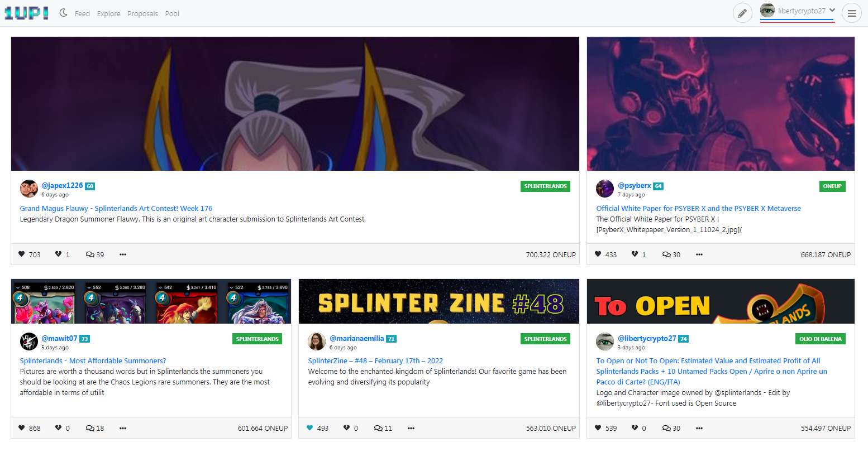Open more options on psyberx post

(699, 254)
